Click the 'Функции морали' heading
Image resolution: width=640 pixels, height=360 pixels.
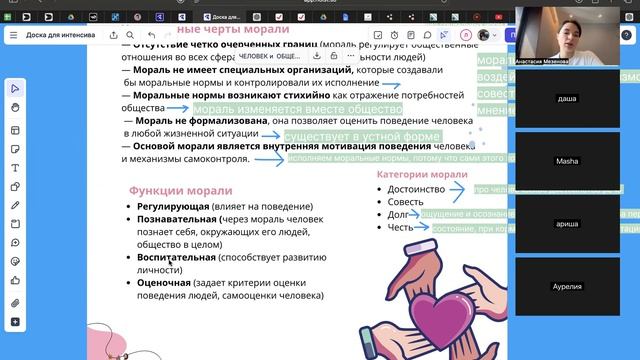[181, 191]
